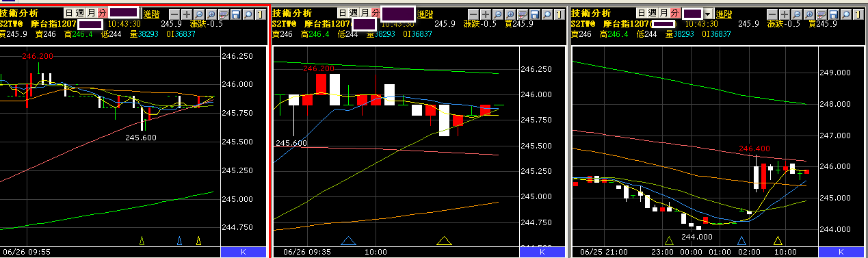Viewport: 868px width, 258px height.
Task: Click the blue K button under left chart
Action: coord(244,253)
